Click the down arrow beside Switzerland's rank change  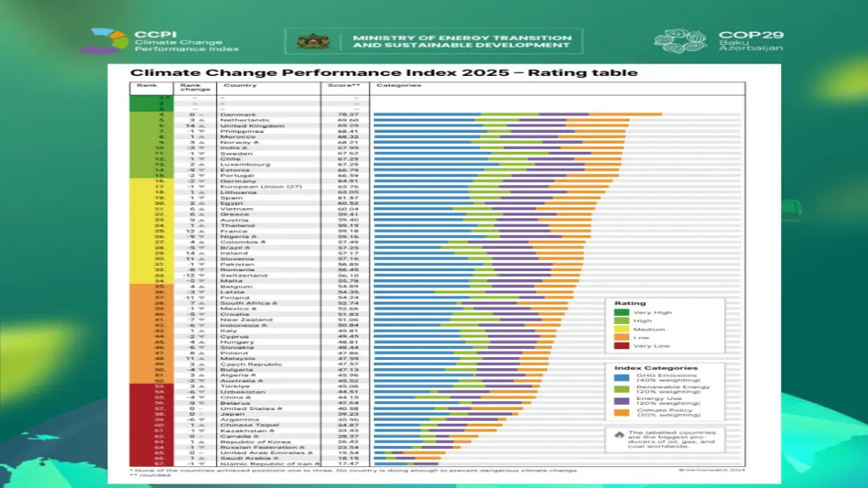pyautogui.click(x=200, y=275)
